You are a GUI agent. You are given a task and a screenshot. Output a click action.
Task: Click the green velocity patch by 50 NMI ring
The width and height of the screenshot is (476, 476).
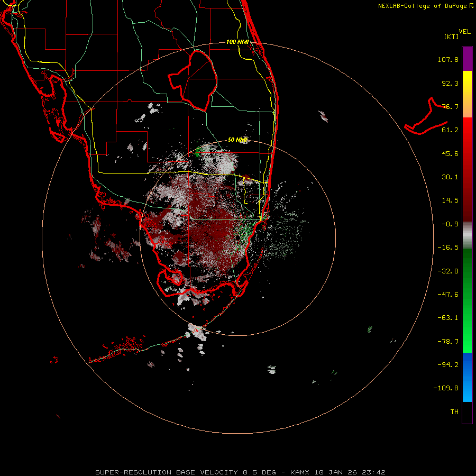coord(198,151)
